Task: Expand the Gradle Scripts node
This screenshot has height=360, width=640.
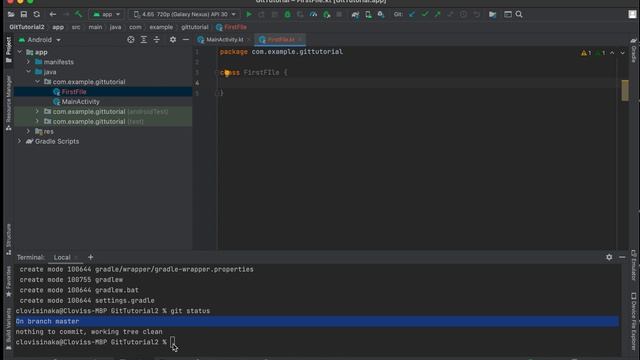Action: [20, 141]
